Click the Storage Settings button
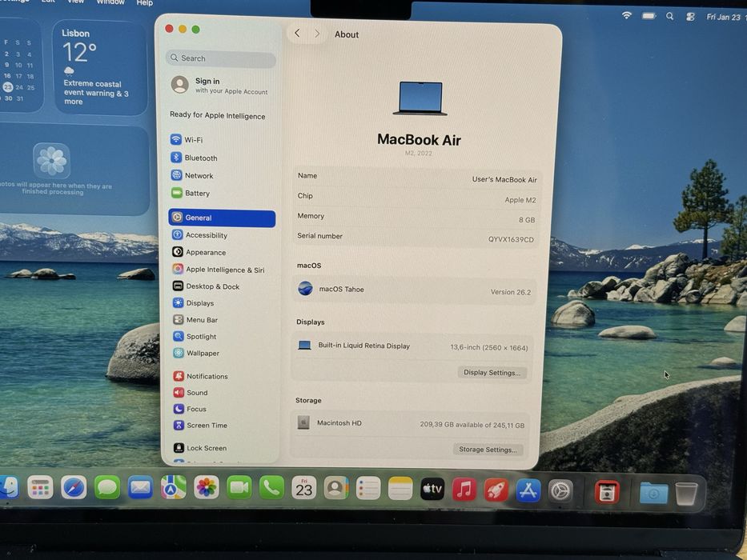 tap(488, 449)
